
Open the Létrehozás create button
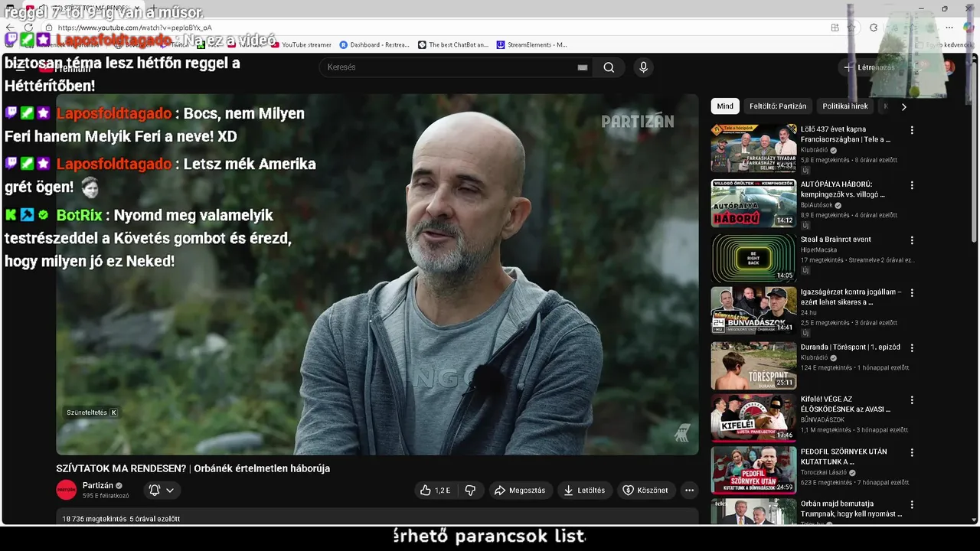pyautogui.click(x=870, y=67)
